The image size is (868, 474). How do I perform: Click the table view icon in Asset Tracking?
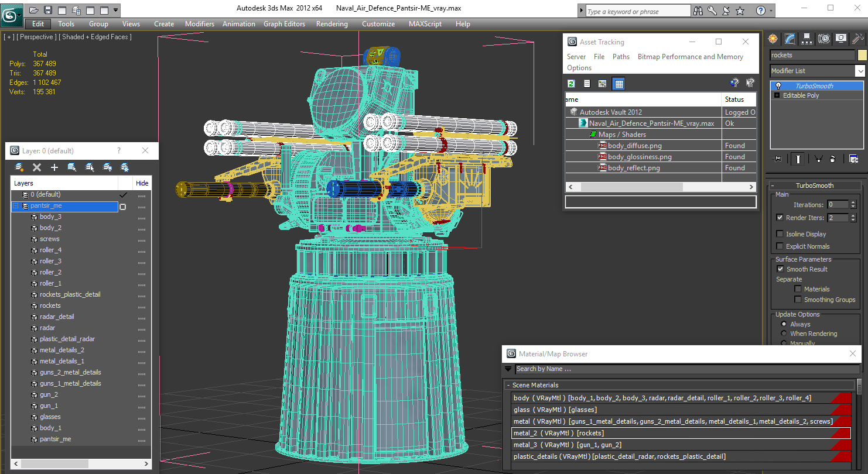pos(618,84)
